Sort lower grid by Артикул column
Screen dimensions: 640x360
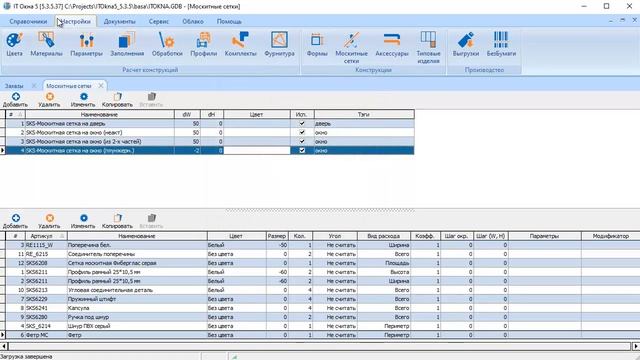pos(46,236)
